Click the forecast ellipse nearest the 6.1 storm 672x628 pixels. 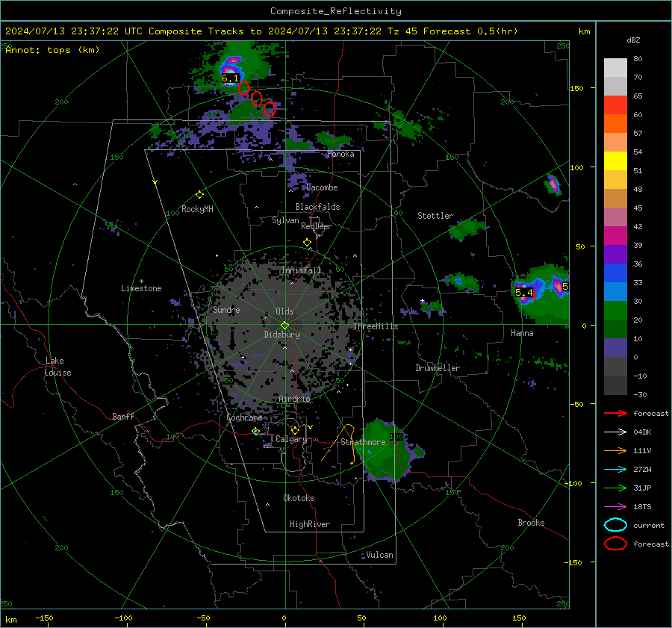[244, 88]
